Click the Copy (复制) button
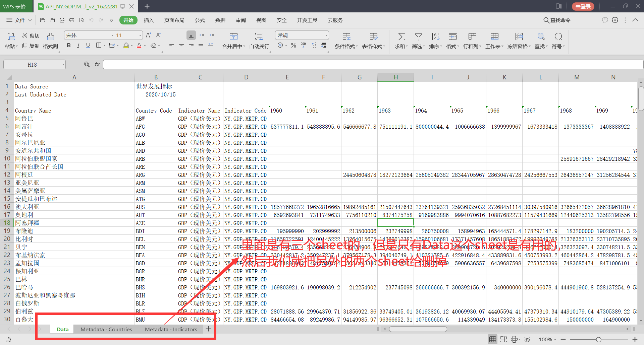The height and width of the screenshot is (345, 644). [31, 46]
